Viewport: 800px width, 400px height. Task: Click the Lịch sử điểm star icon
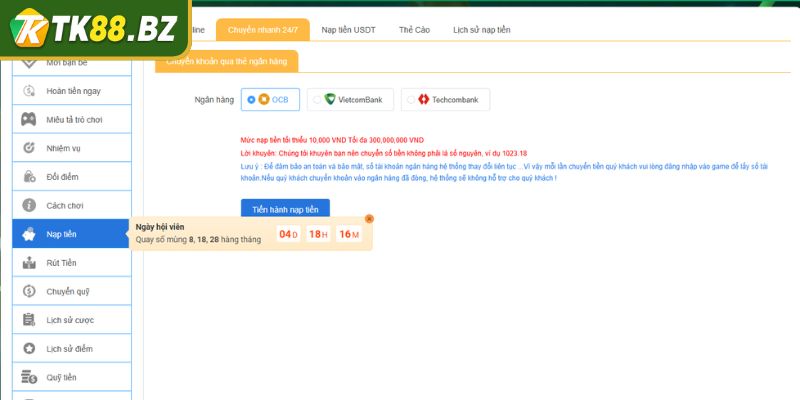pos(29,348)
